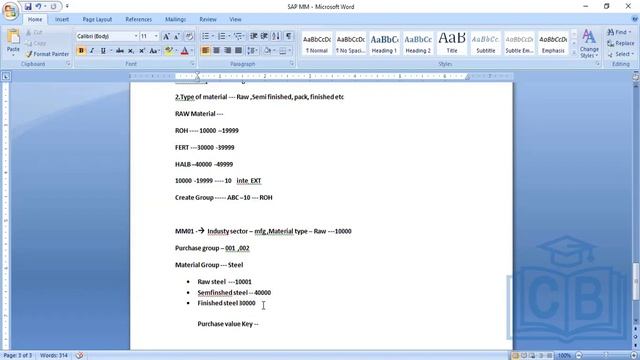This screenshot has height=360, width=640.
Task: Apply Normal style
Action: click(317, 44)
